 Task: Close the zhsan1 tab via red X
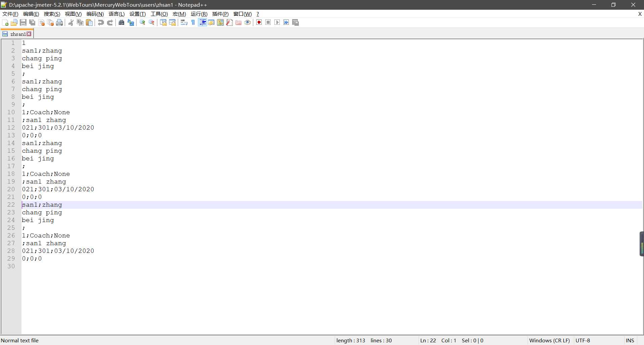(29, 34)
